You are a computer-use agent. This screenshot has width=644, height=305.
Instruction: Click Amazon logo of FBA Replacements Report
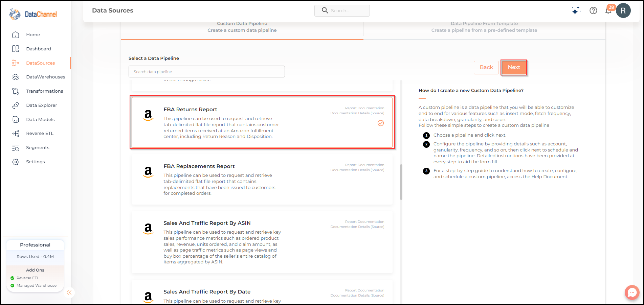click(148, 172)
